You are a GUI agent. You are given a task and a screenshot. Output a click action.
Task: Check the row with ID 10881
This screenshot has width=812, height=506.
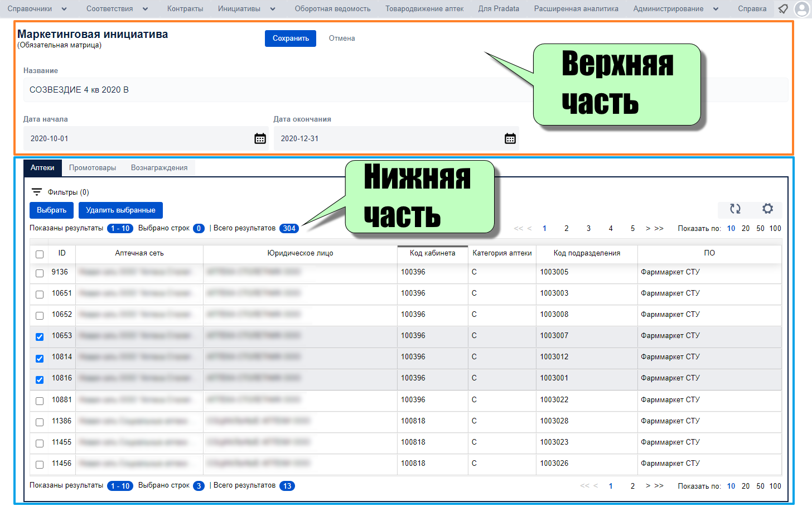coord(40,401)
